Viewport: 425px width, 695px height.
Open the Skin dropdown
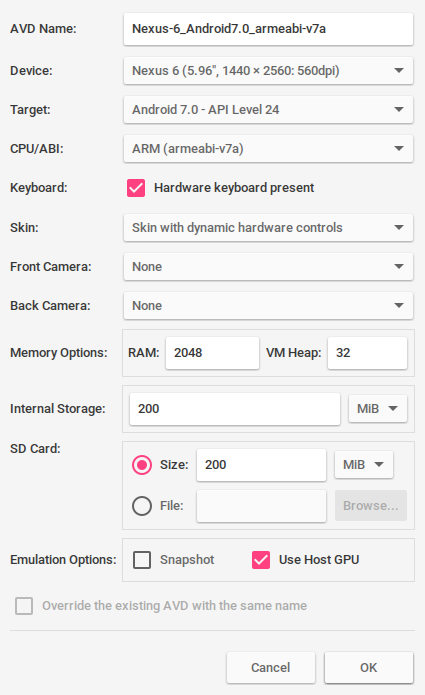click(268, 227)
